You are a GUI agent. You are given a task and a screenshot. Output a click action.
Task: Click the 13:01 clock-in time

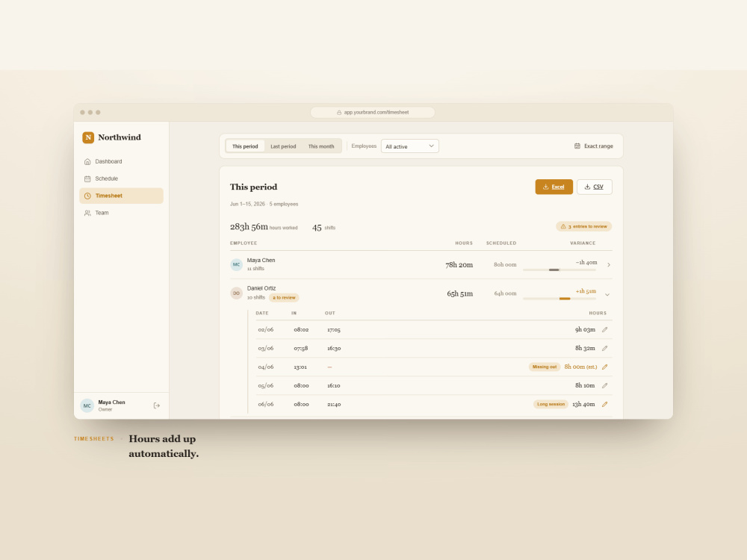300,367
